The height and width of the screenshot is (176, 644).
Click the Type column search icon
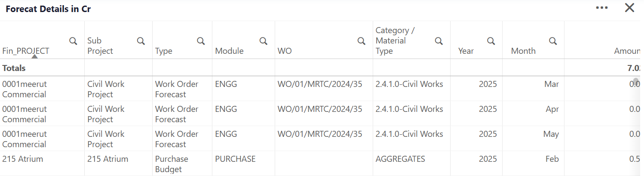tap(201, 41)
